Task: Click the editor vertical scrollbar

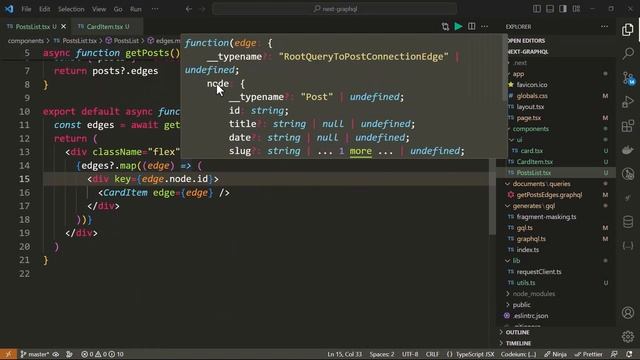Action: [492, 196]
